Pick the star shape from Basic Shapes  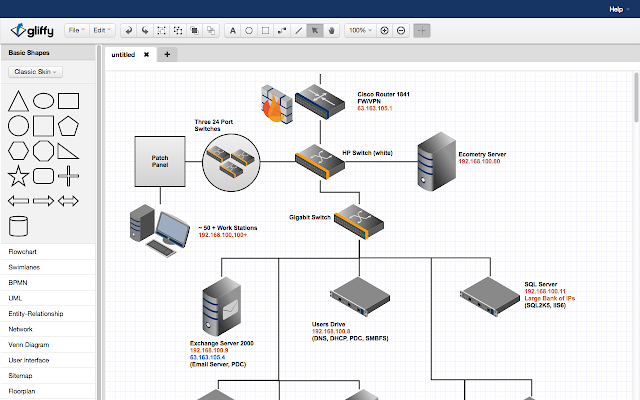(x=18, y=177)
